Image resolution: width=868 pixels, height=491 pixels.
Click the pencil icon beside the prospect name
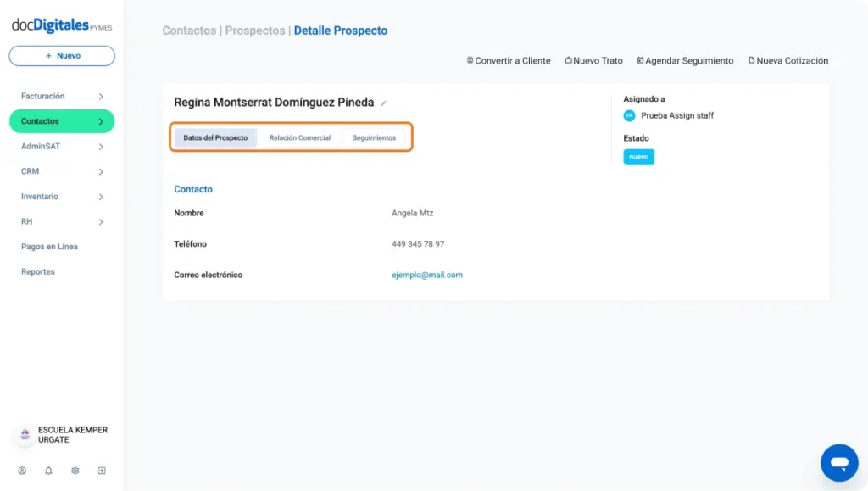383,103
